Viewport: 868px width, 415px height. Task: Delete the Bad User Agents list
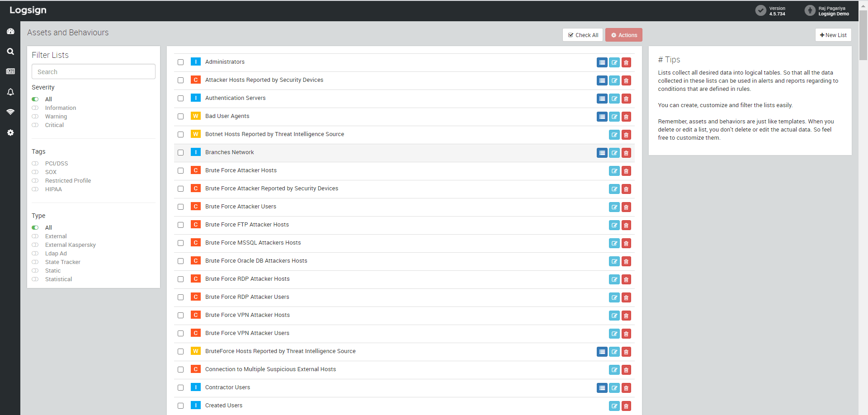click(626, 117)
